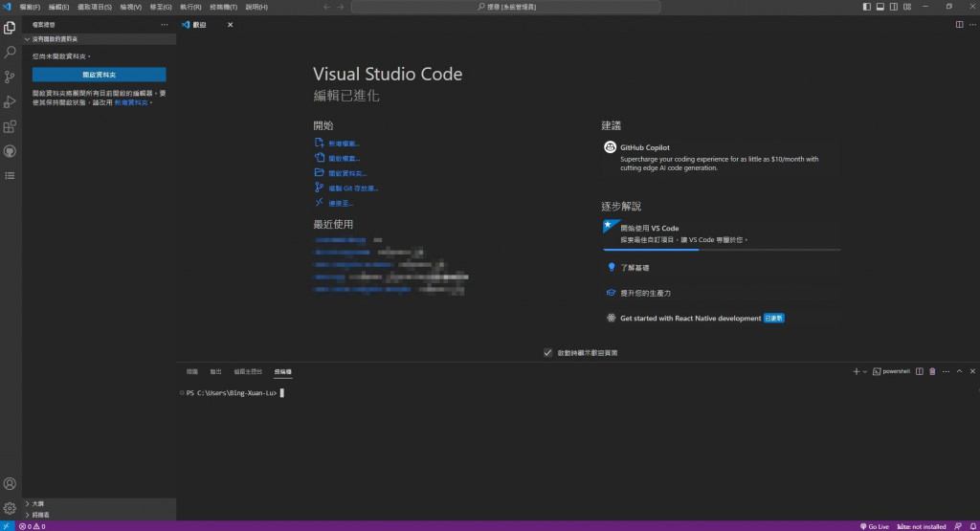
Task: Open Run and Debug view
Action: click(x=10, y=101)
